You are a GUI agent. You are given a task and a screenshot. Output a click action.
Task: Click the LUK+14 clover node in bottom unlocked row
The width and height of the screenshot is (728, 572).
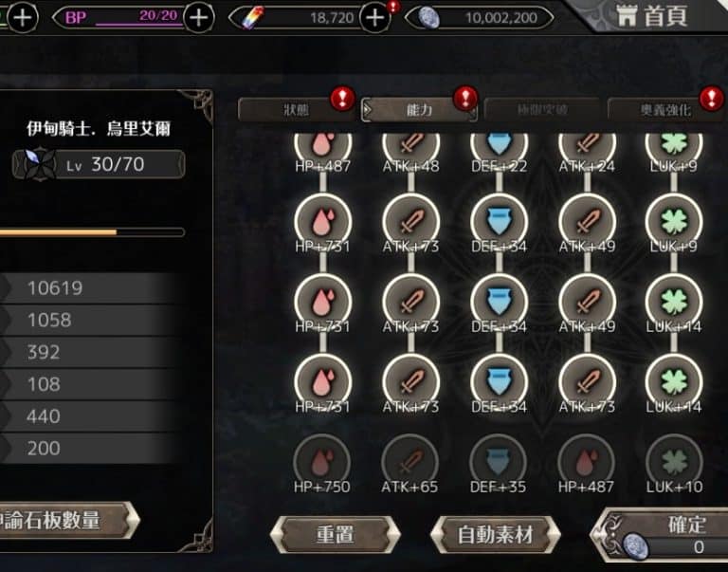(x=674, y=382)
